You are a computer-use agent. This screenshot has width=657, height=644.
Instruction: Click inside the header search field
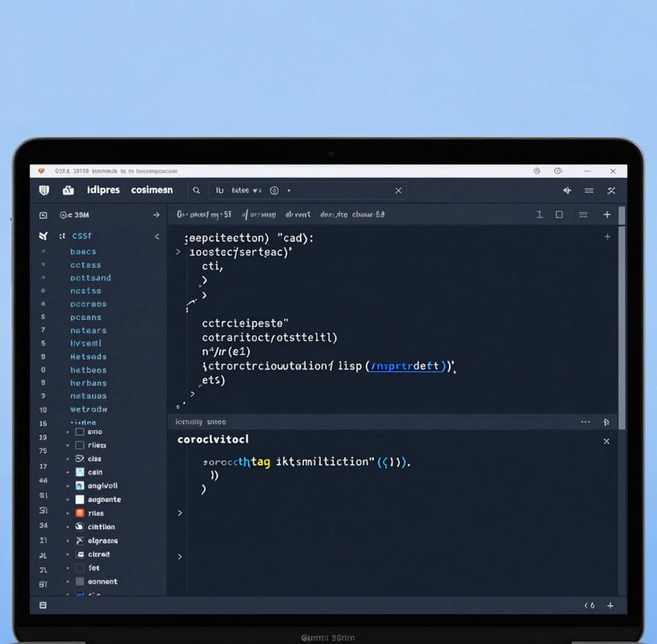[308, 191]
